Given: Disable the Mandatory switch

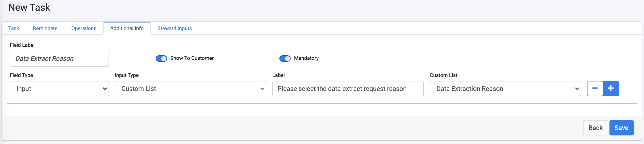Looking at the screenshot, I should pyautogui.click(x=285, y=58).
